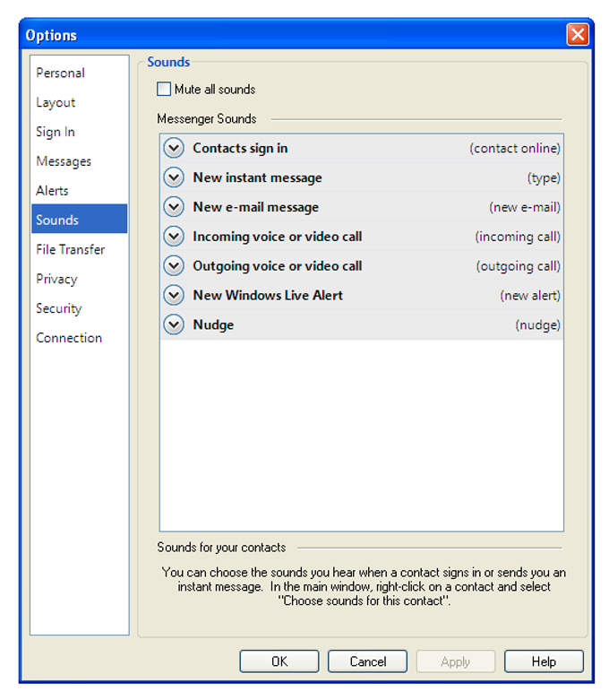Expand New Windows Live Alert sound
This screenshot has width=609, height=700.
click(174, 295)
